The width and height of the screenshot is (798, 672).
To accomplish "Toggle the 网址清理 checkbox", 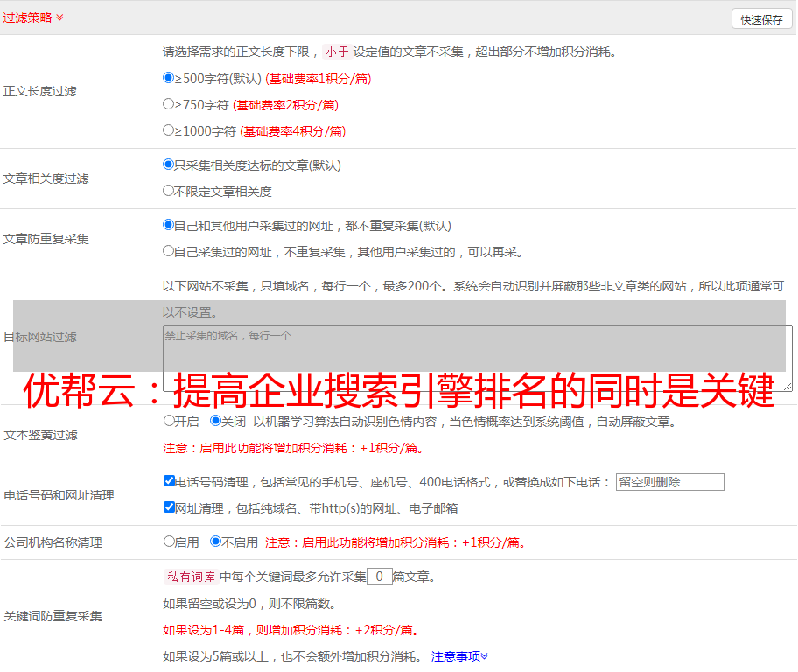I will click(170, 507).
